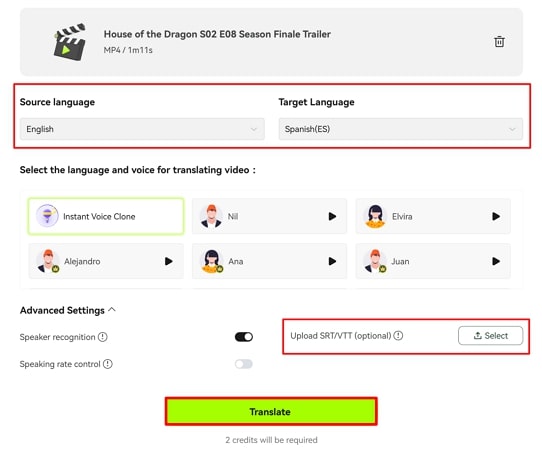Open the Target Language dropdown
The height and width of the screenshot is (450, 542).
[401, 129]
